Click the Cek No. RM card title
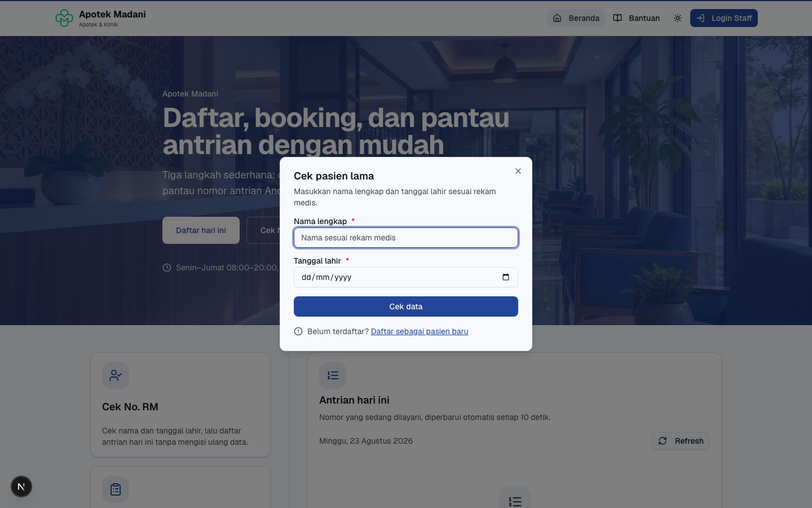 [130, 407]
